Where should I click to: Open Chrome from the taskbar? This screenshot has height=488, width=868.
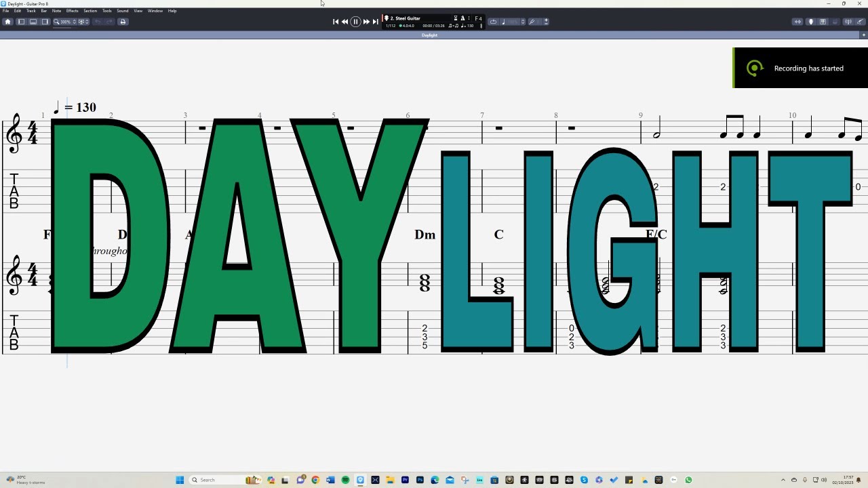click(x=315, y=480)
